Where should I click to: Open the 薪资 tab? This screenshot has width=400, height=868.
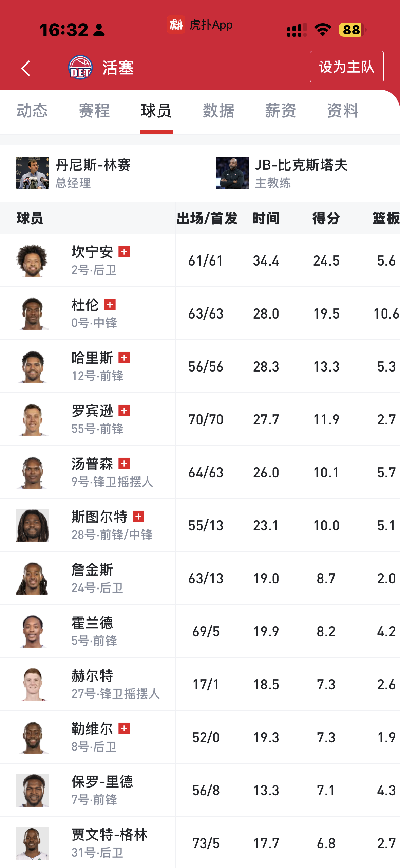click(x=281, y=111)
